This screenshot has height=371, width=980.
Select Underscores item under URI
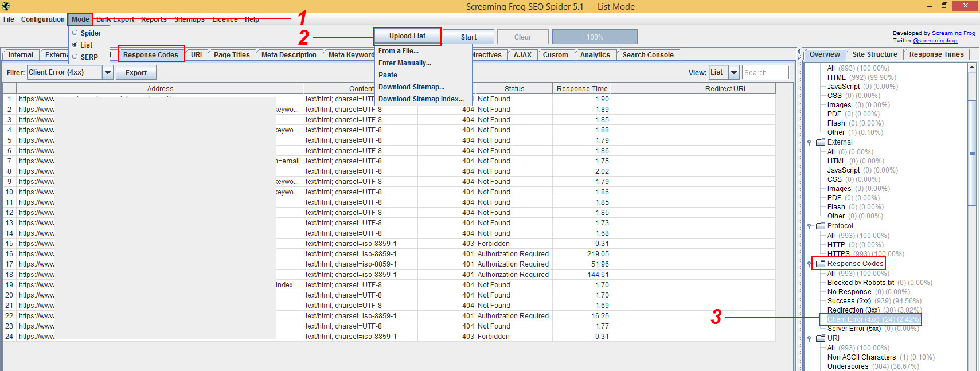click(x=873, y=366)
